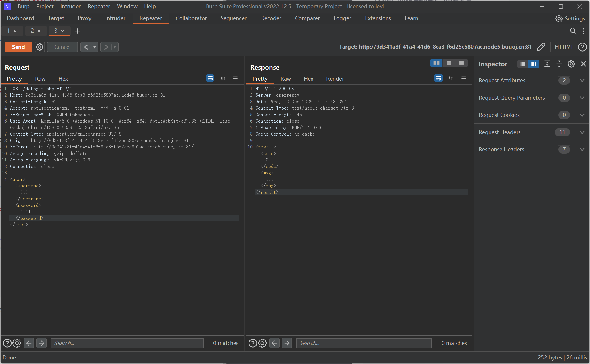Click the Repeater tab search magnifier icon
Image resolution: width=590 pixels, height=364 pixels.
573,31
